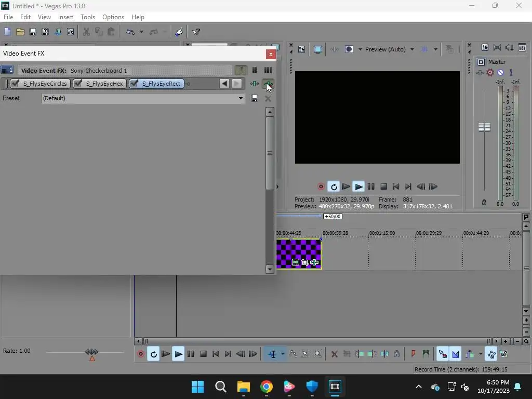Image resolution: width=532 pixels, height=399 pixels.
Task: Click the Open folder icon in toolbar
Action: [x=20, y=32]
